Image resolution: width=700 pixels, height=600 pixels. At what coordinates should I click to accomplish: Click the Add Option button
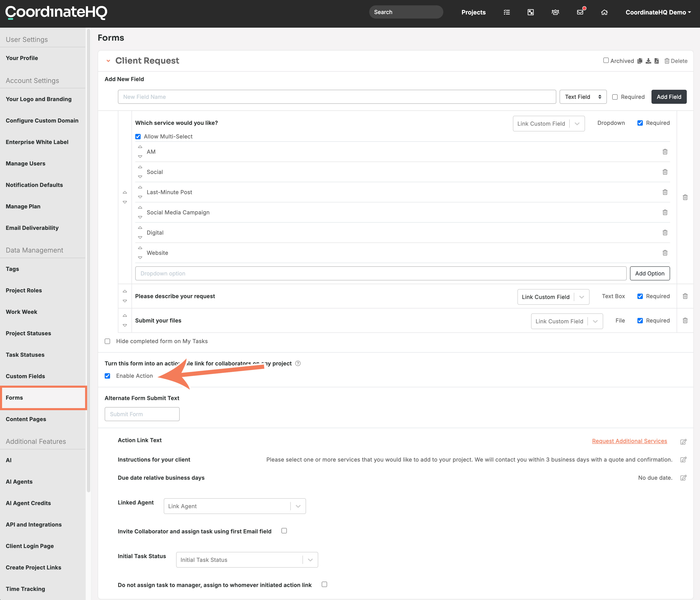[x=650, y=274]
